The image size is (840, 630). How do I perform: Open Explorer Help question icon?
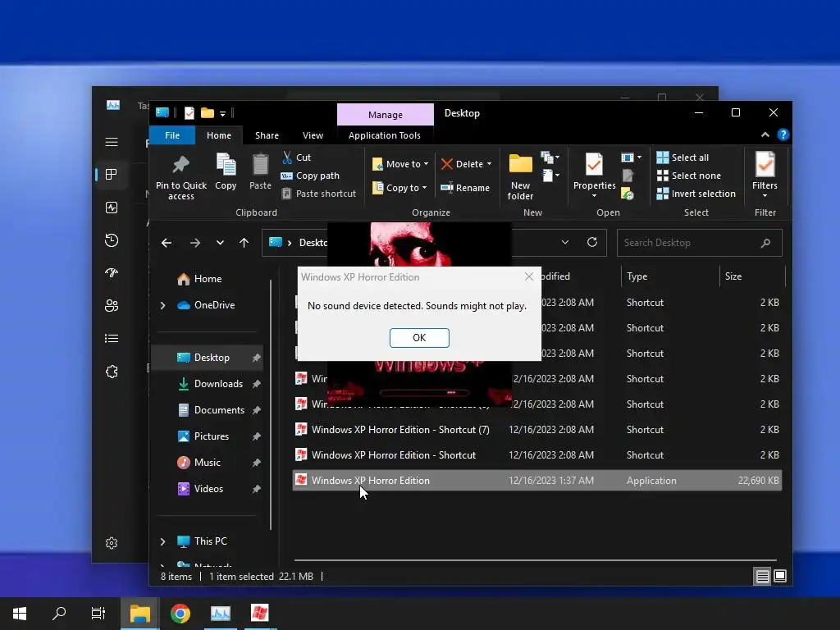pos(783,135)
